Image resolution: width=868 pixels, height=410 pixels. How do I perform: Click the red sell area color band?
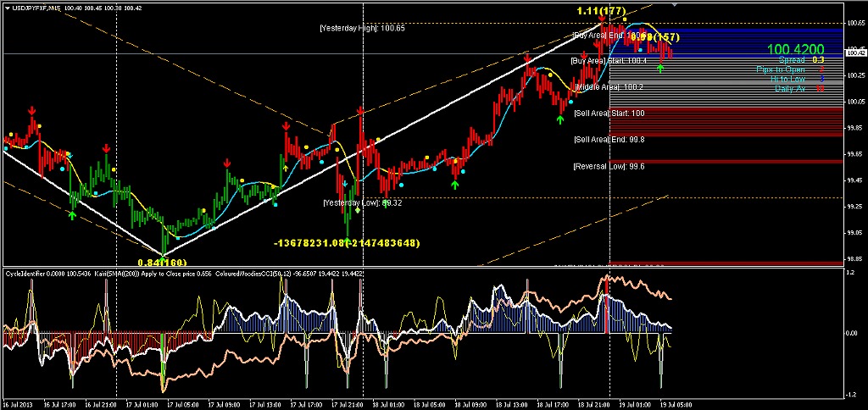point(726,122)
